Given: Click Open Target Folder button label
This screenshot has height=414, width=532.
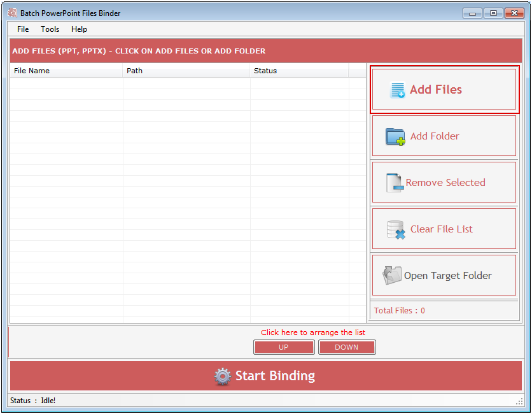Looking at the screenshot, I should (x=448, y=276).
